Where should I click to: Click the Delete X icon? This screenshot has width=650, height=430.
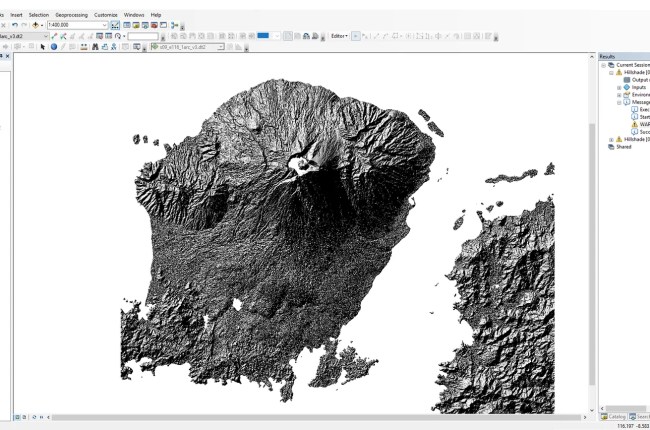pos(4,25)
